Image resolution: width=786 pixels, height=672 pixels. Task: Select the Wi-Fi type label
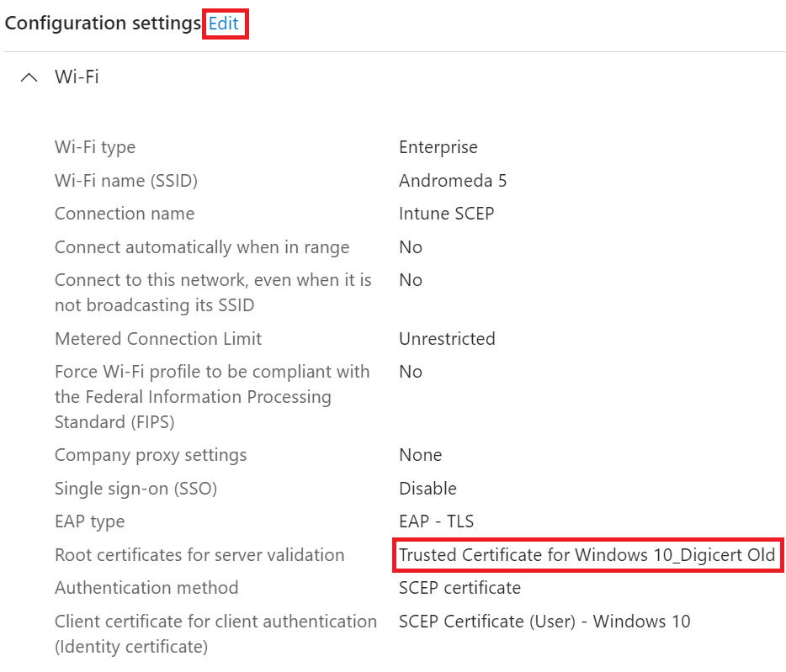tap(95, 147)
